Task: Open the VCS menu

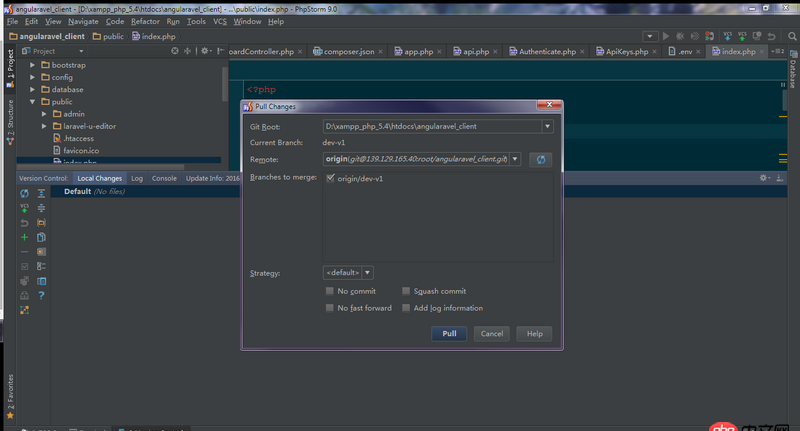Action: (x=220, y=21)
